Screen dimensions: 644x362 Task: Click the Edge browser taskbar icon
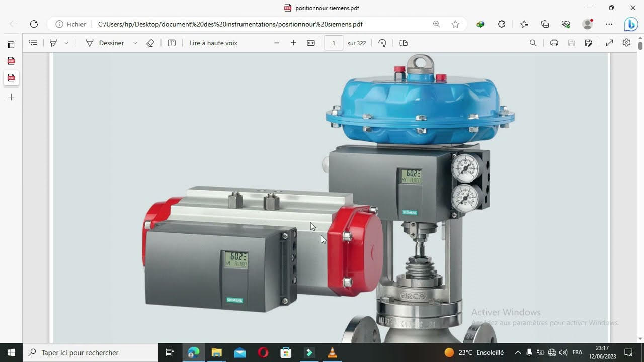tap(193, 353)
